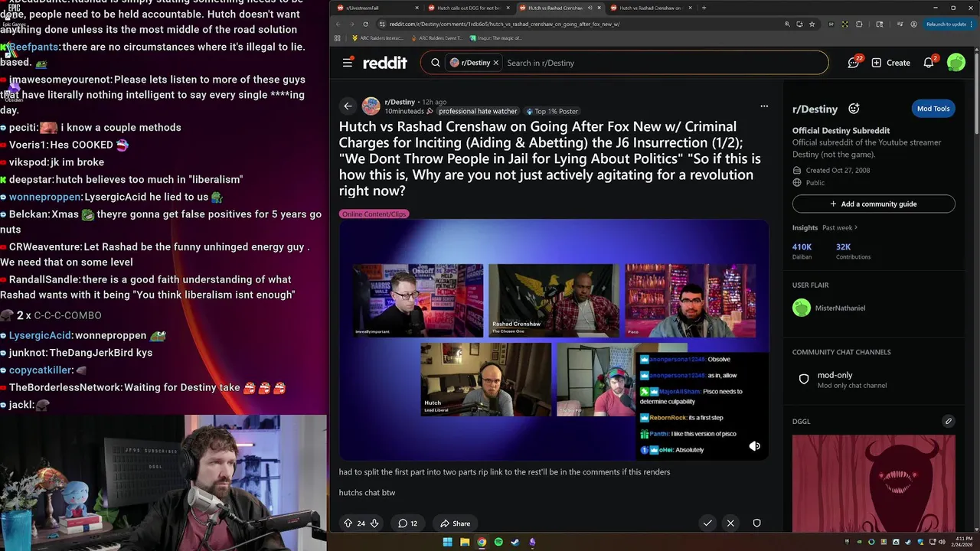Screen dimensions: 980x551
Task: Click the icon next to r/Destiny sidebar title
Action: [854, 109]
